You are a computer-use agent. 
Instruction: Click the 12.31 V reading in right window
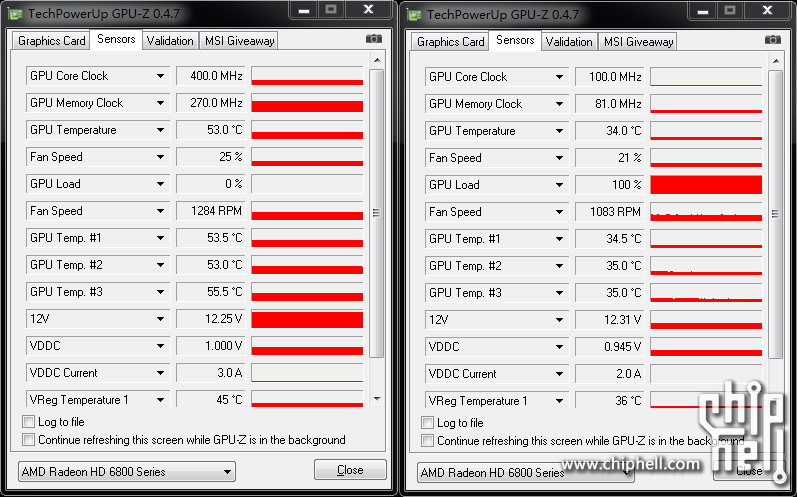(x=609, y=320)
